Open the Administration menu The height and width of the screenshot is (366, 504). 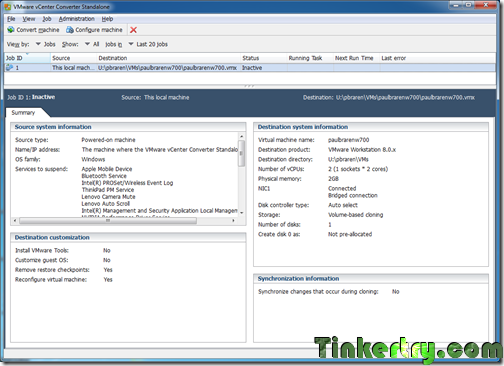77,19
